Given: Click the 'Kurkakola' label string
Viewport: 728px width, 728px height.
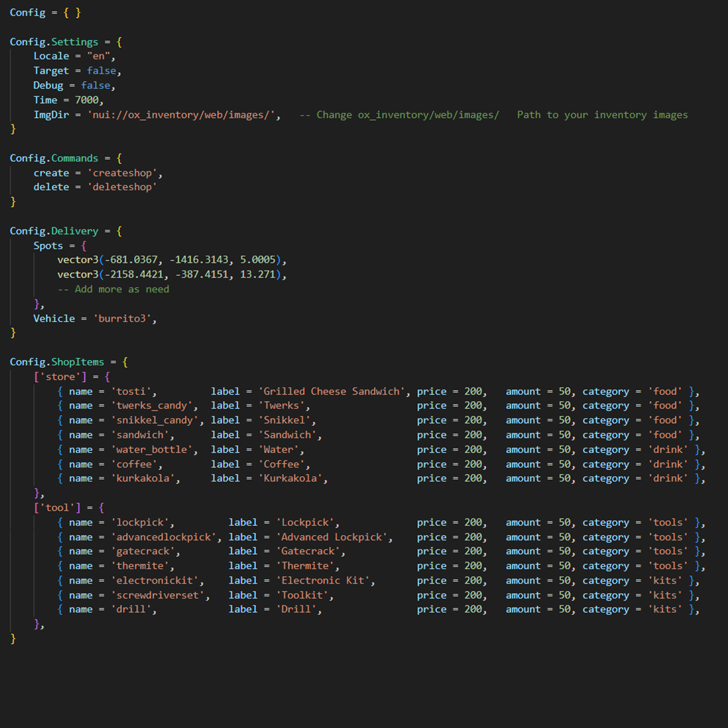Looking at the screenshot, I should (x=290, y=478).
